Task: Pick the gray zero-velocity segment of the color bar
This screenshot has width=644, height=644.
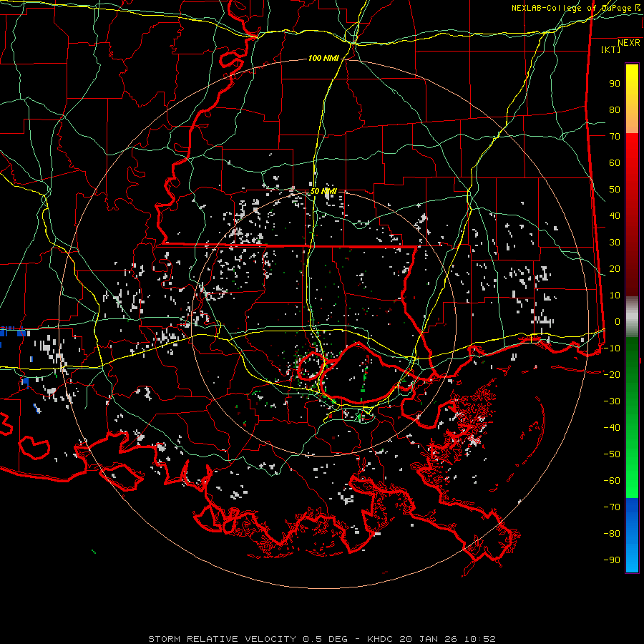Action: click(x=632, y=318)
